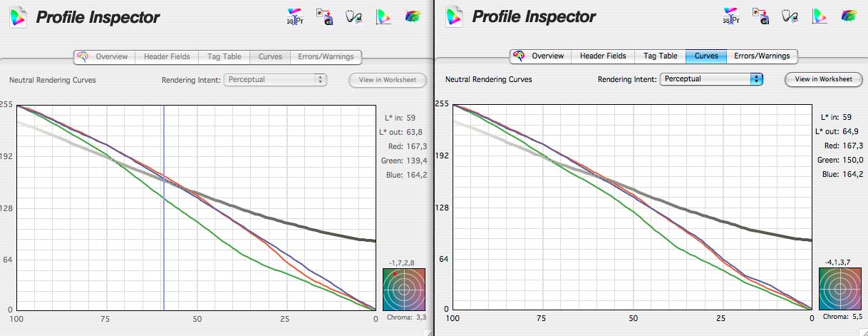868x336 pixels.
Task: Click View in Worksheet button in left window
Action: (x=388, y=80)
